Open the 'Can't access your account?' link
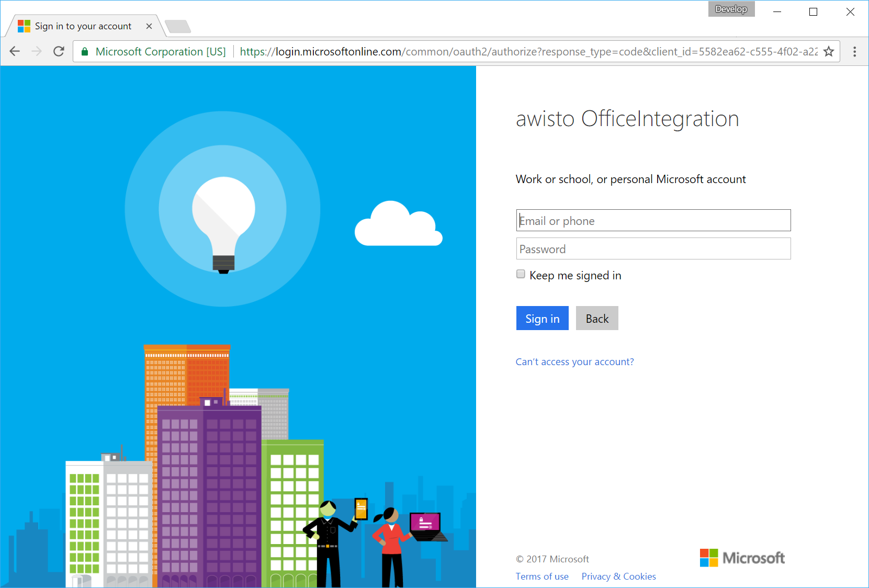The width and height of the screenshot is (869, 588). click(574, 361)
